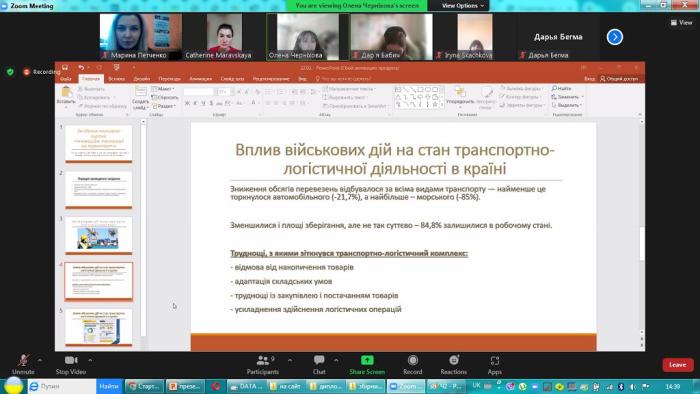The height and width of the screenshot is (394, 700).
Task: Open the Раздел dropdown
Action: tap(164, 106)
